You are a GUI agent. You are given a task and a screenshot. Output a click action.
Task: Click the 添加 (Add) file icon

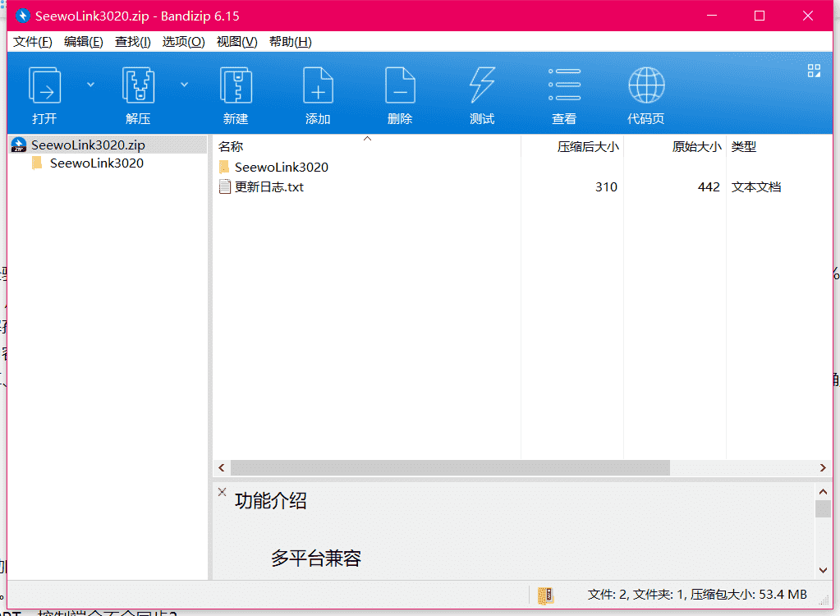point(319,85)
